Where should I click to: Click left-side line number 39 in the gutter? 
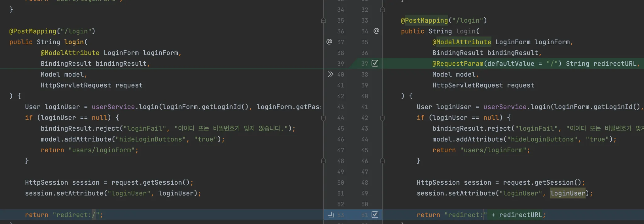click(341, 64)
